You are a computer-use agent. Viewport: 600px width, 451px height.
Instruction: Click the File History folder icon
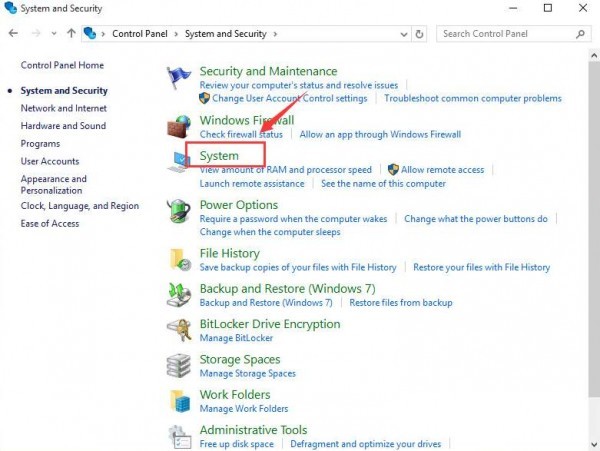point(179,260)
